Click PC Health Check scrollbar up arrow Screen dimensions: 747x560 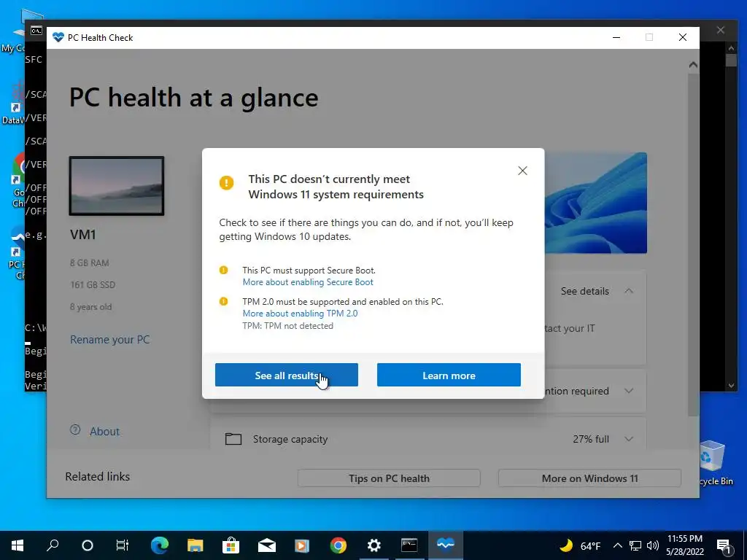pos(693,65)
